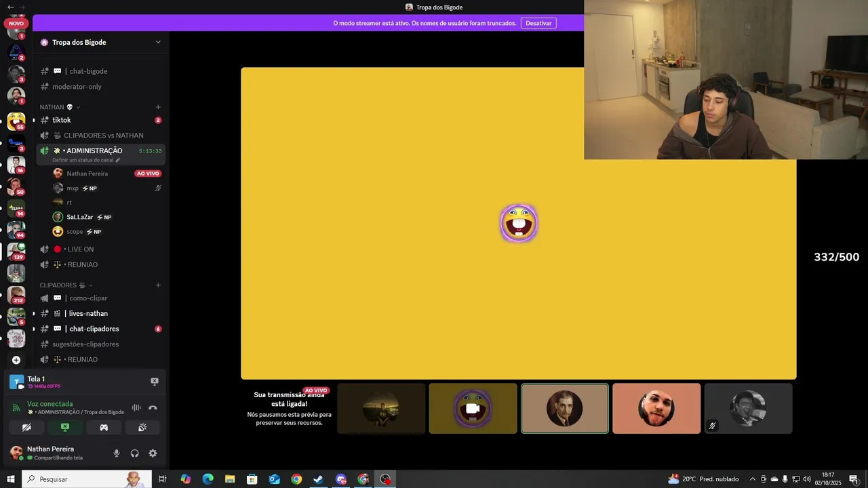
Task: Open the moderator-only channel
Action: pyautogui.click(x=100, y=87)
